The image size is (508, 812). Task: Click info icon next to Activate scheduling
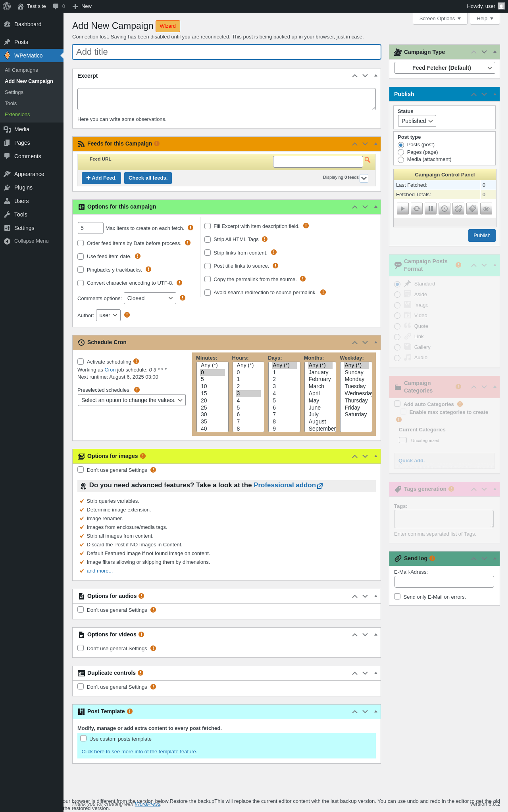tap(136, 361)
